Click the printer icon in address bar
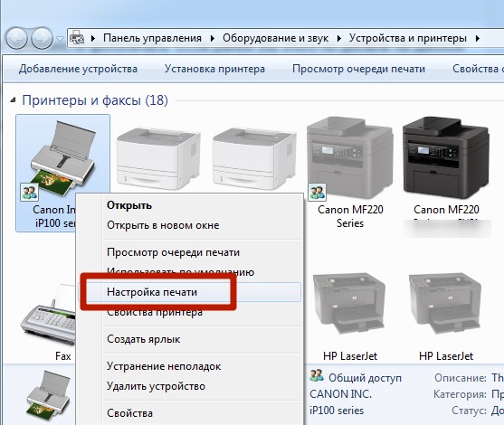504x425 pixels. point(77,38)
